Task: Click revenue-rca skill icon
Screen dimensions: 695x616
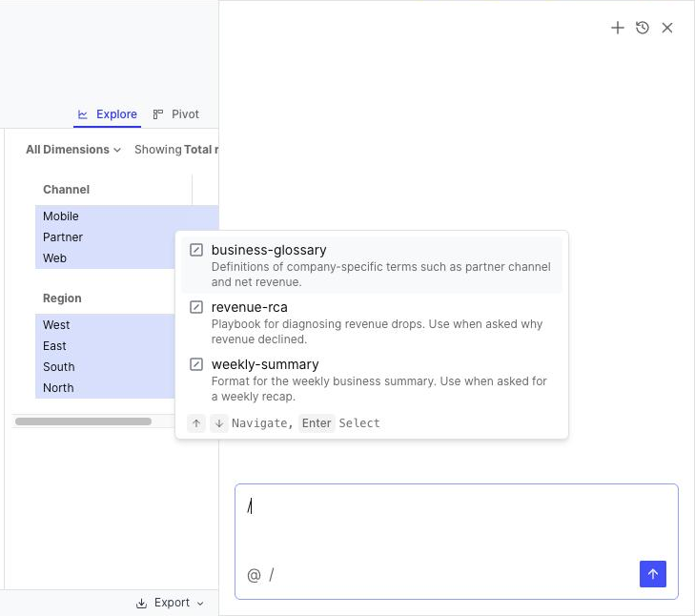Action: (x=196, y=307)
